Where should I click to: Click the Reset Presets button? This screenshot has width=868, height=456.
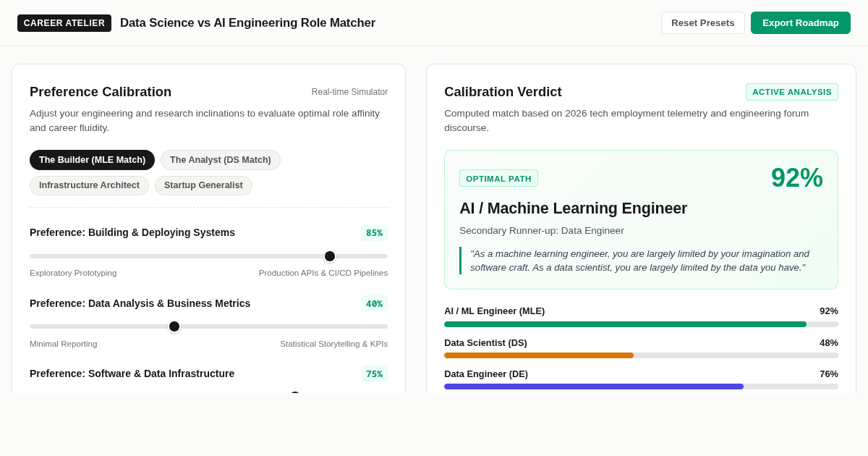(x=702, y=22)
